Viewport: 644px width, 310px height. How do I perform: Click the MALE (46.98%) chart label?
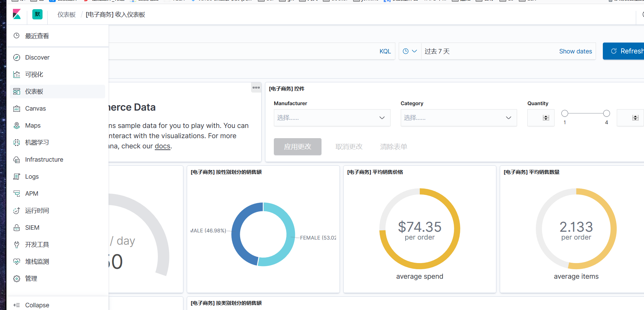pyautogui.click(x=208, y=231)
